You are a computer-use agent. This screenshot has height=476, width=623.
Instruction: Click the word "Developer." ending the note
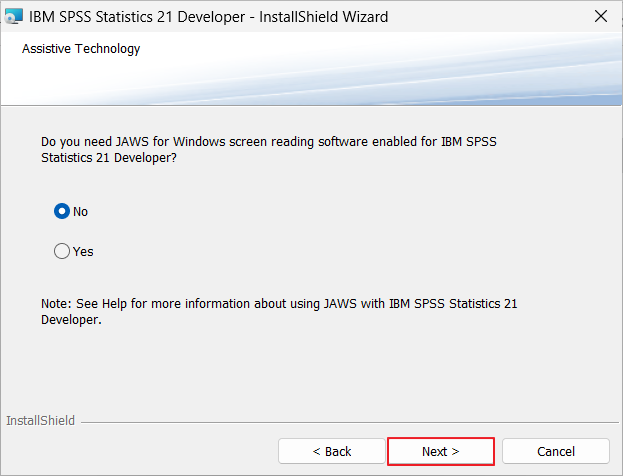[71, 320]
